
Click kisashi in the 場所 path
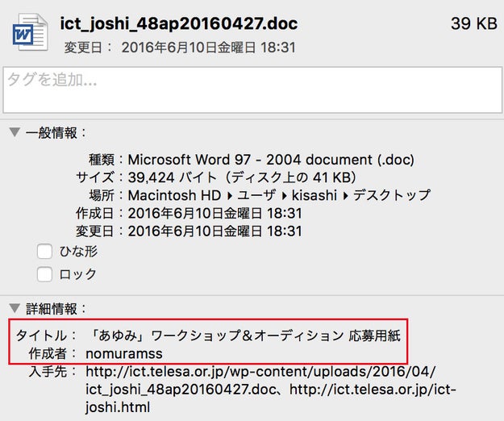[x=310, y=195]
